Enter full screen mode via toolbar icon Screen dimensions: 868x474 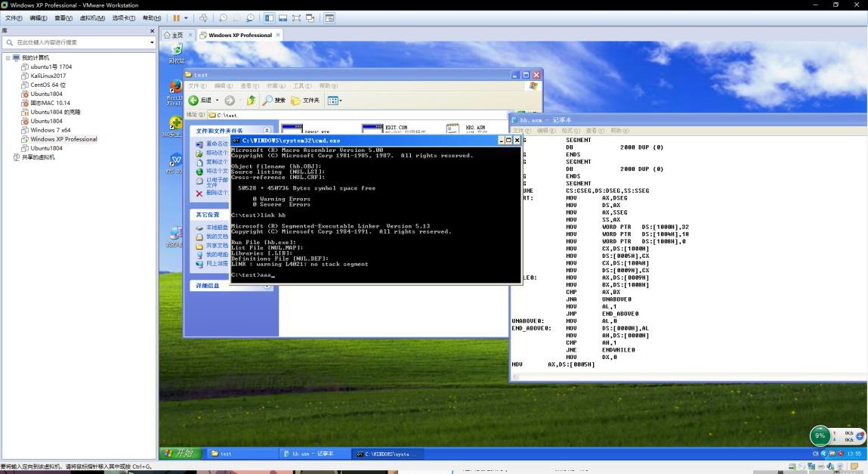[297, 18]
